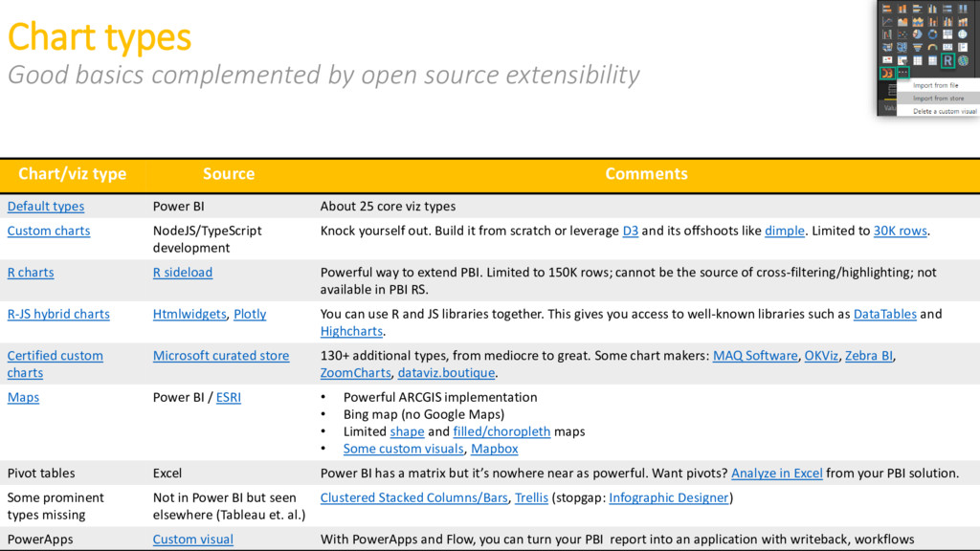Follow the 'Trellis' link
The image size is (980, 551).
(x=531, y=497)
